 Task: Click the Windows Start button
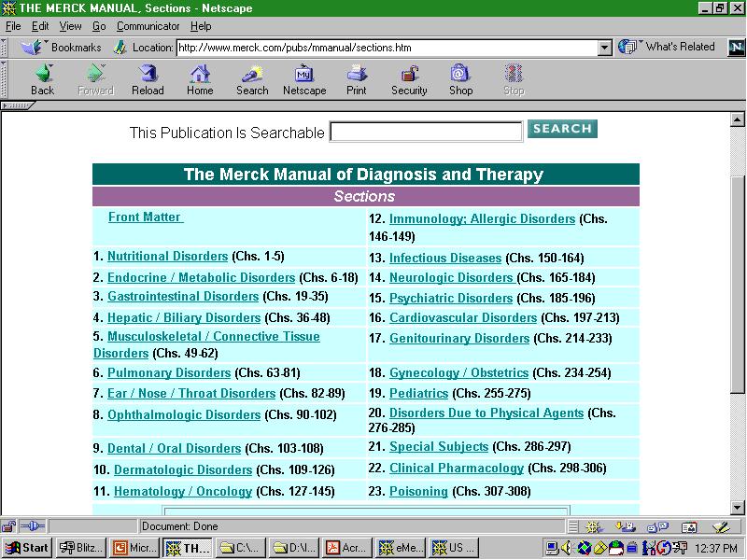click(27, 548)
